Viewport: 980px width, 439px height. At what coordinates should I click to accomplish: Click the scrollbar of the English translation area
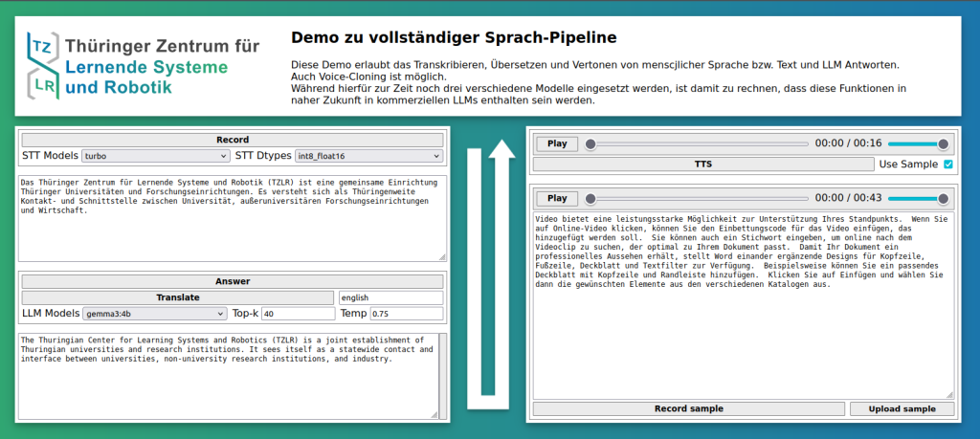[x=443, y=376]
